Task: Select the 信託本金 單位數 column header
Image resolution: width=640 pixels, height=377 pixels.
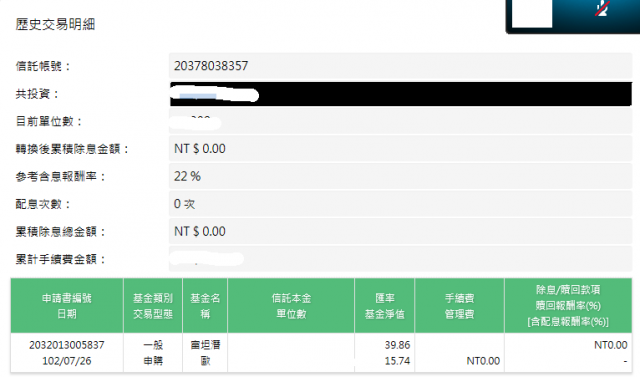Action: pos(291,306)
